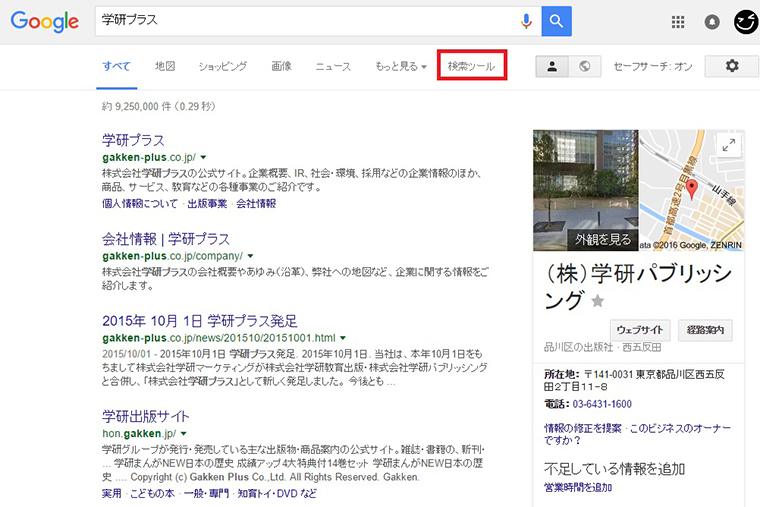The height and width of the screenshot is (507, 760).
Task: Open the 出版事業 sitelink
Action: click(207, 204)
